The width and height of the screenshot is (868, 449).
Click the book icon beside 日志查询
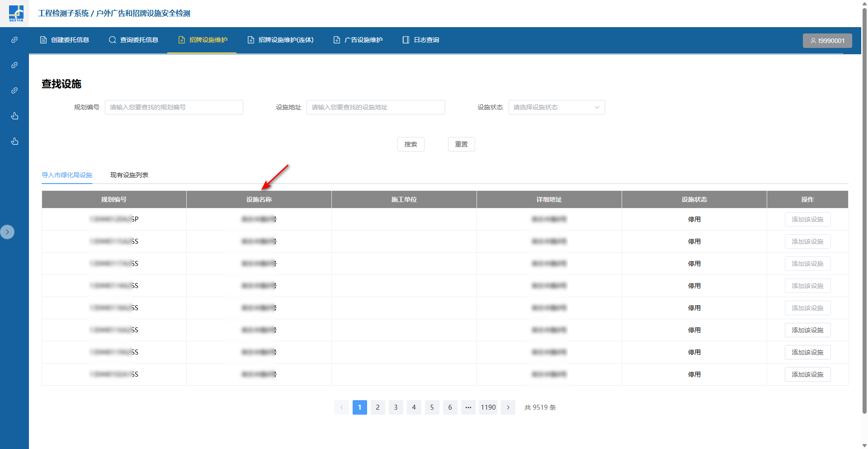[x=406, y=40]
